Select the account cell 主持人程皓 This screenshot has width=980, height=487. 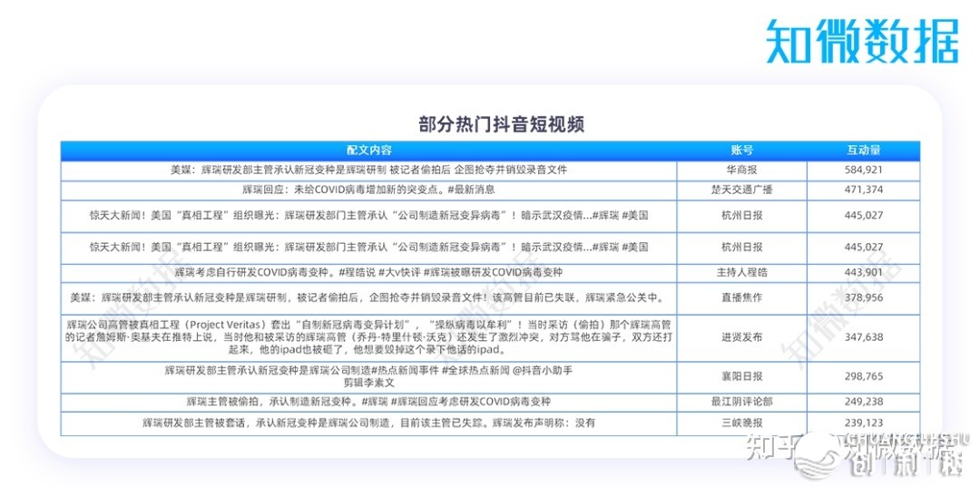[x=742, y=272]
